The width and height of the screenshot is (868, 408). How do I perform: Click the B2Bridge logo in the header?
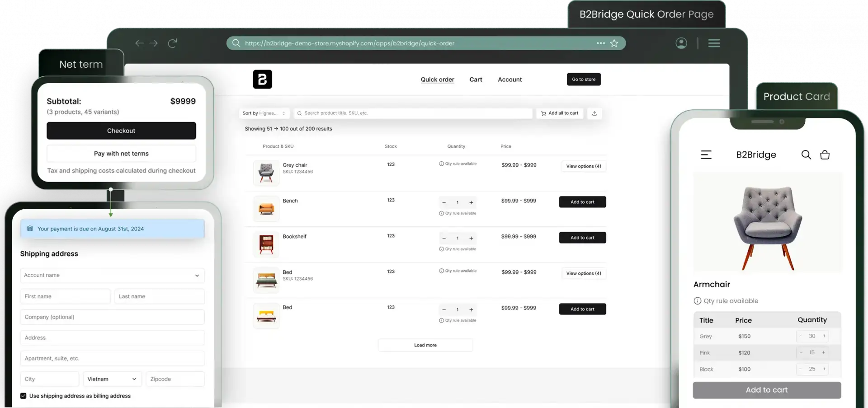[x=262, y=79]
